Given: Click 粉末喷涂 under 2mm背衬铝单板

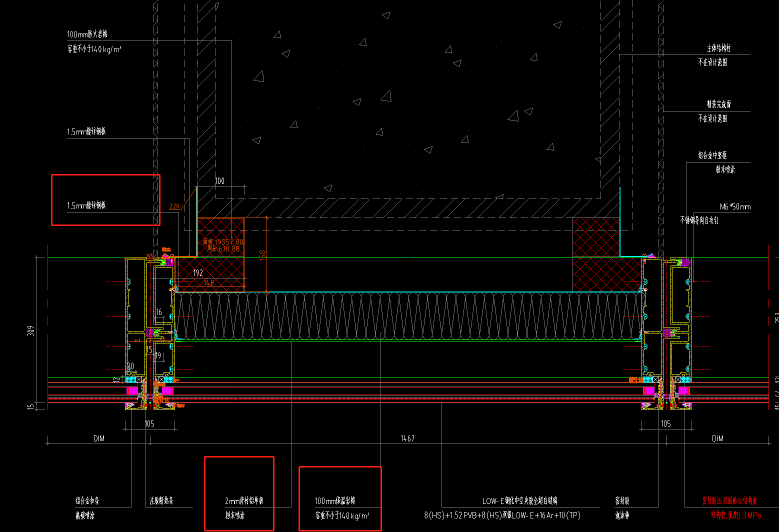Looking at the screenshot, I should point(234,515).
